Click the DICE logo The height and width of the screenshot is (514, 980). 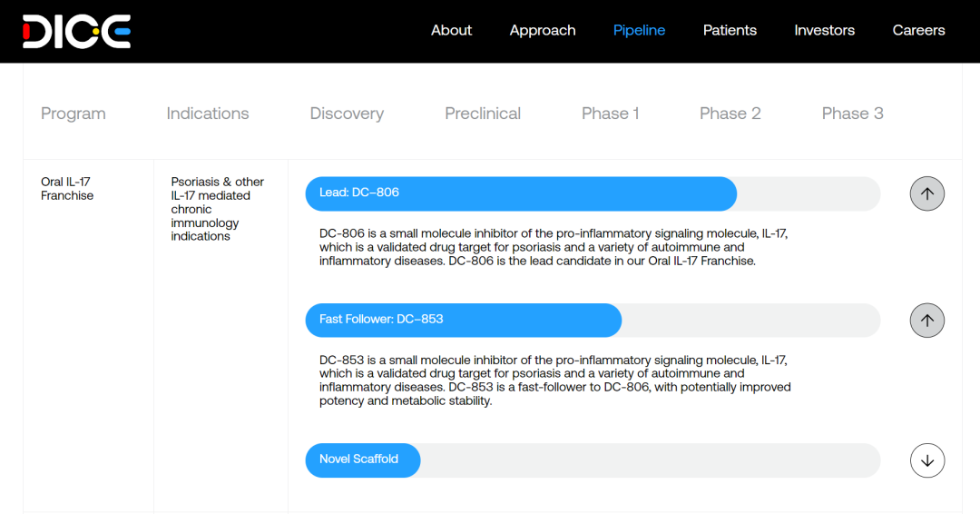[76, 31]
